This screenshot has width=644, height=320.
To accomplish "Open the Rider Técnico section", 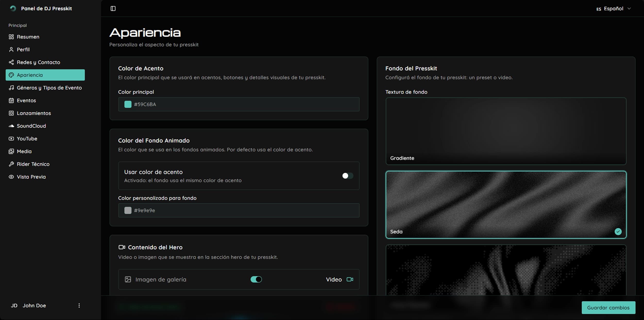I will (x=33, y=164).
